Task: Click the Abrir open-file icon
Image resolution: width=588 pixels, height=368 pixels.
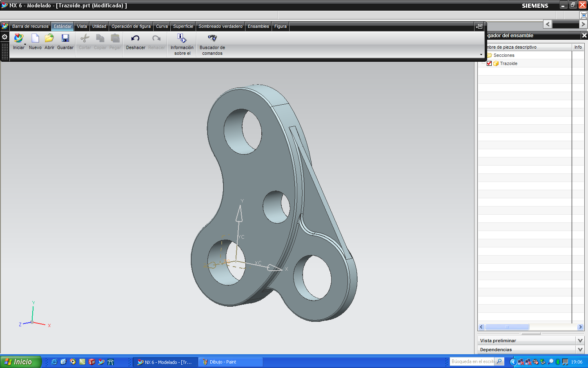Action: [x=49, y=38]
